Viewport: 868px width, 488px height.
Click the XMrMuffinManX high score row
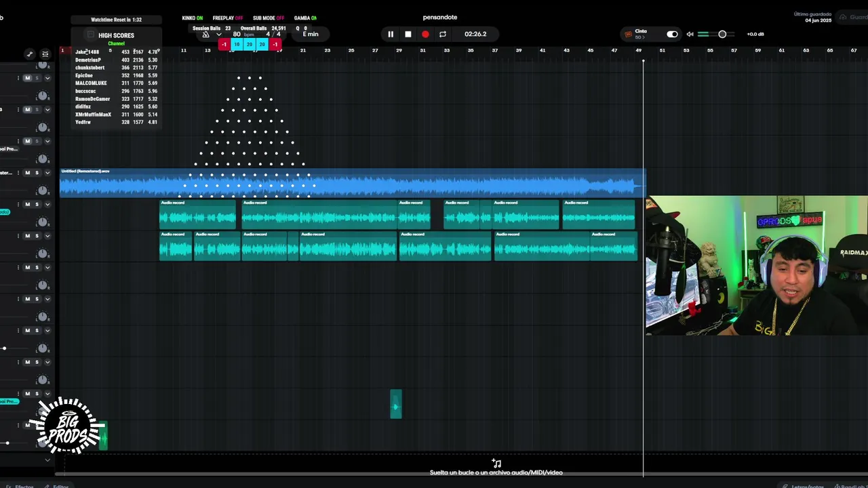click(x=116, y=115)
